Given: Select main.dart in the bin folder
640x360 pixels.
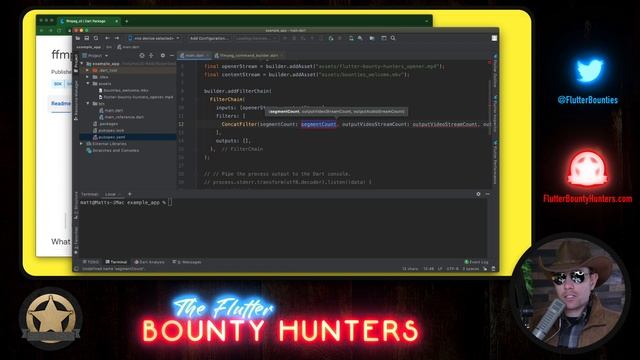Looking at the screenshot, I should [111, 110].
